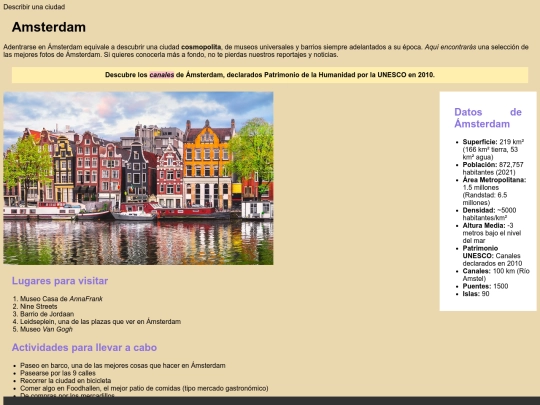The width and height of the screenshot is (540, 405).
Task: Click list item 'Nine Streets'
Action: click(39, 306)
